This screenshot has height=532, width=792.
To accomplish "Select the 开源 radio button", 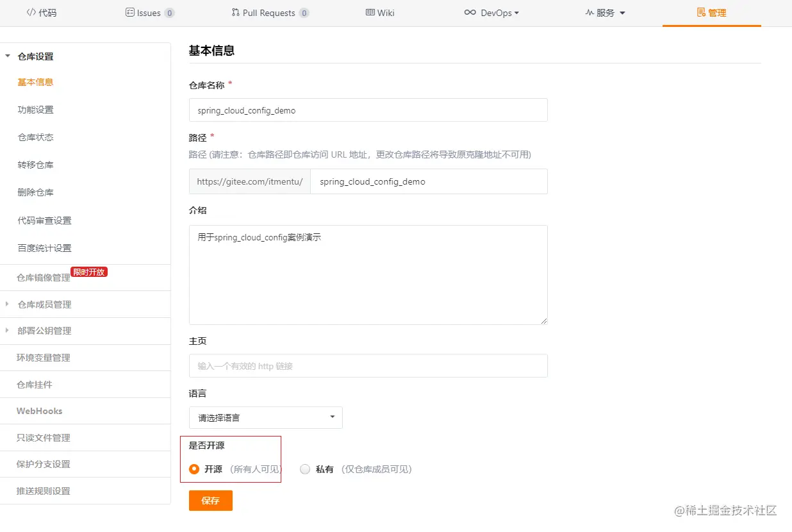I will coord(195,469).
